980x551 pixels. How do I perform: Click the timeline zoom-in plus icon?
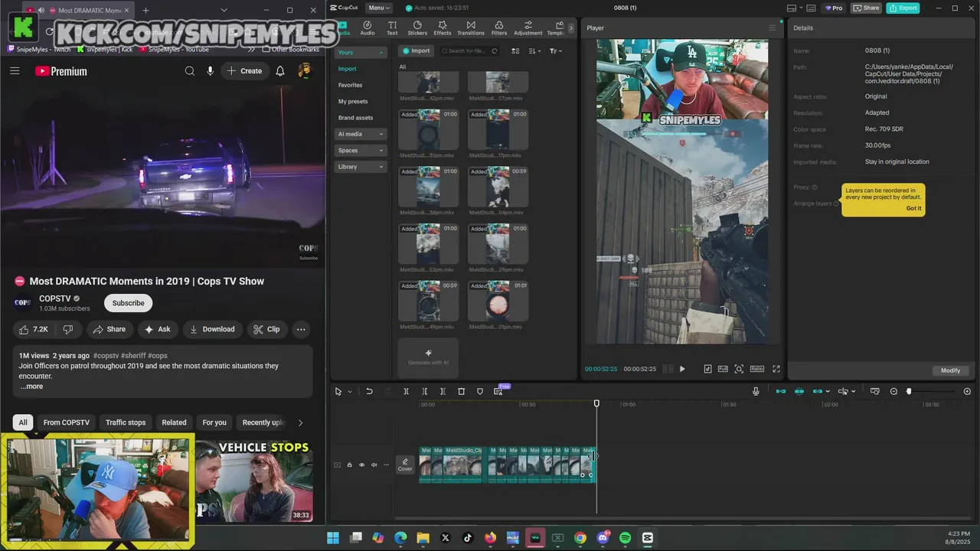pos(967,391)
